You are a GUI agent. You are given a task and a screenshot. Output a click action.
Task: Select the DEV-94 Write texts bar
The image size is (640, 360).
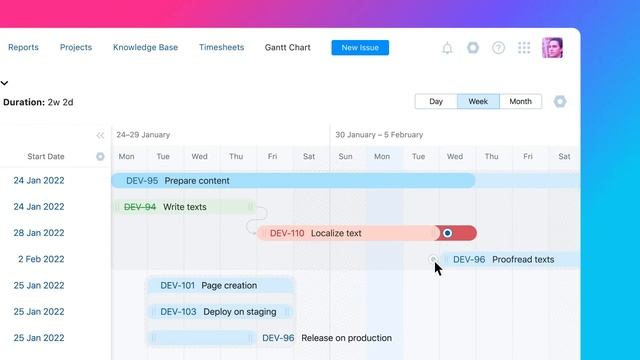click(184, 207)
